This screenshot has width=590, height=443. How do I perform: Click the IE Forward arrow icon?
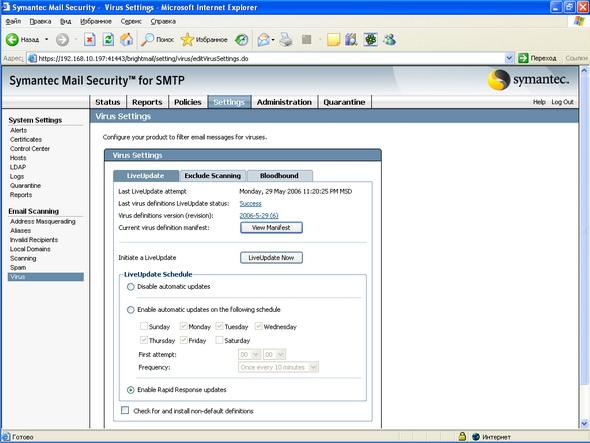click(62, 40)
